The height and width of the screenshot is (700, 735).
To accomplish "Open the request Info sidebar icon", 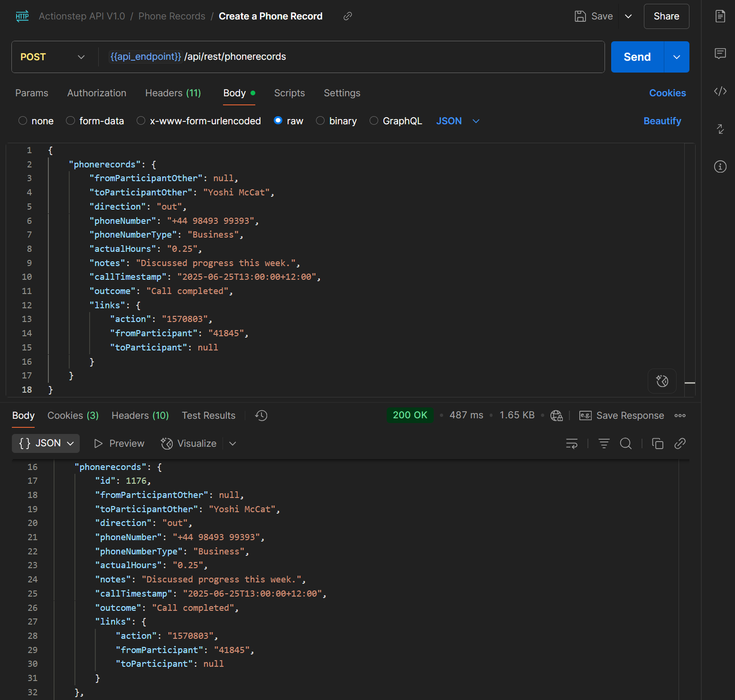I will [x=720, y=166].
